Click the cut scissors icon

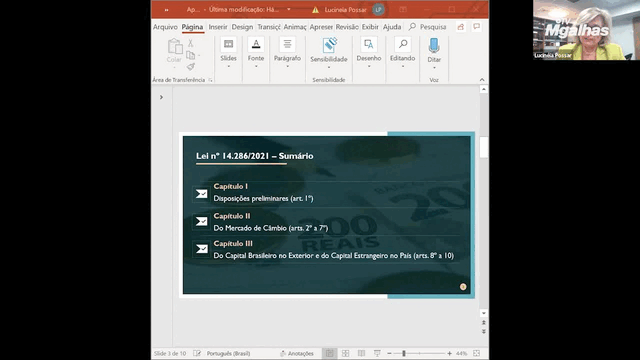pyautogui.click(x=190, y=43)
